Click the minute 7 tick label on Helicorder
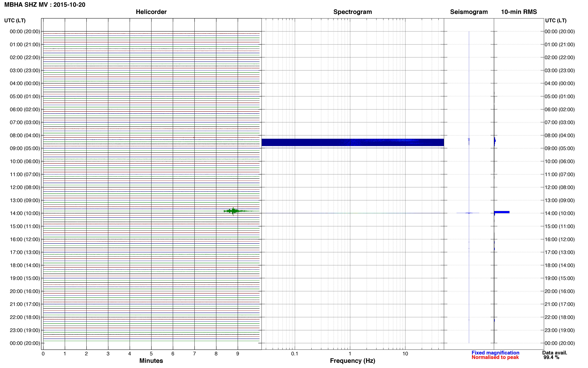Screen dimensions: 588x368 point(195,354)
